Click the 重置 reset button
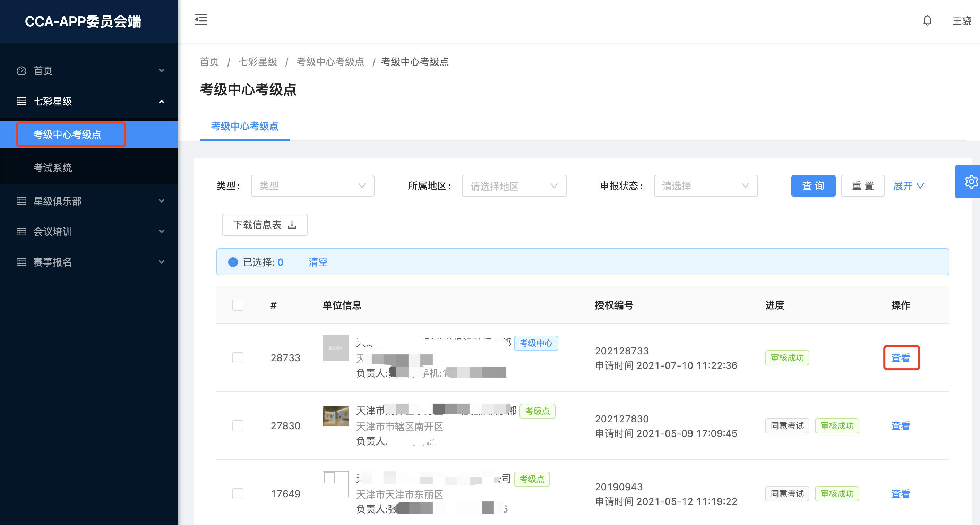 point(863,186)
